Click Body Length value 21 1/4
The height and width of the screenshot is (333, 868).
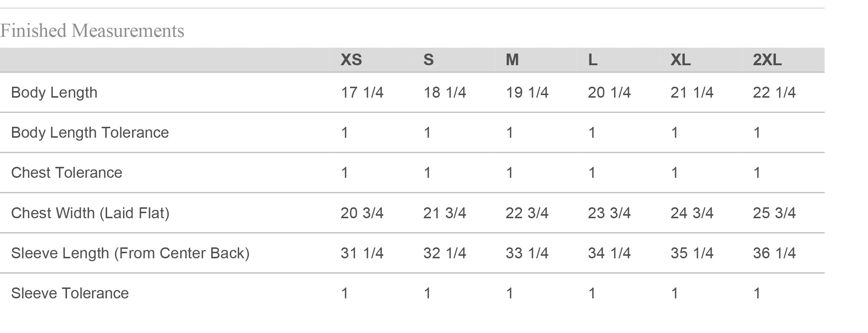click(692, 93)
